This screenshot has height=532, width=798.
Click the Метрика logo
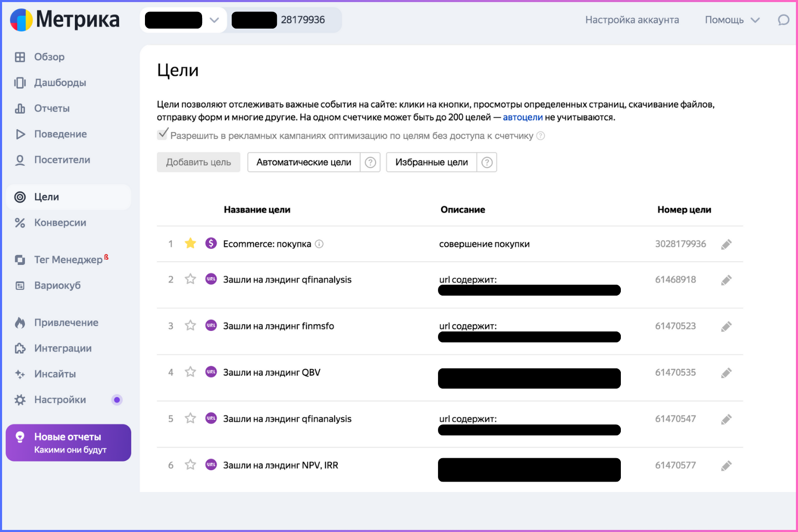65,20
